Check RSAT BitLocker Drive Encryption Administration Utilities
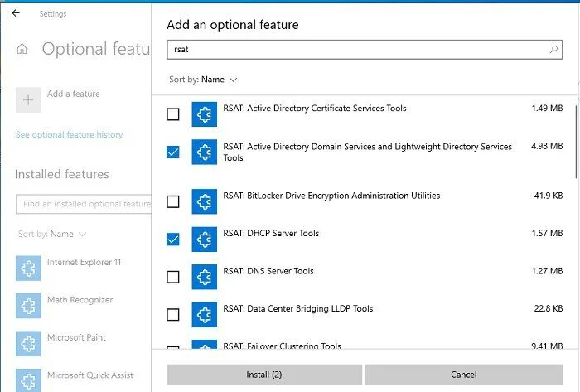The height and width of the screenshot is (392, 580). click(172, 201)
